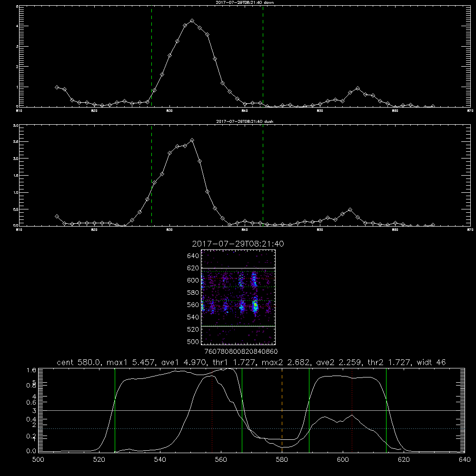Click the green vertical line at 525 in the bottom plot
The width and height of the screenshot is (476, 476).
click(x=115, y=410)
